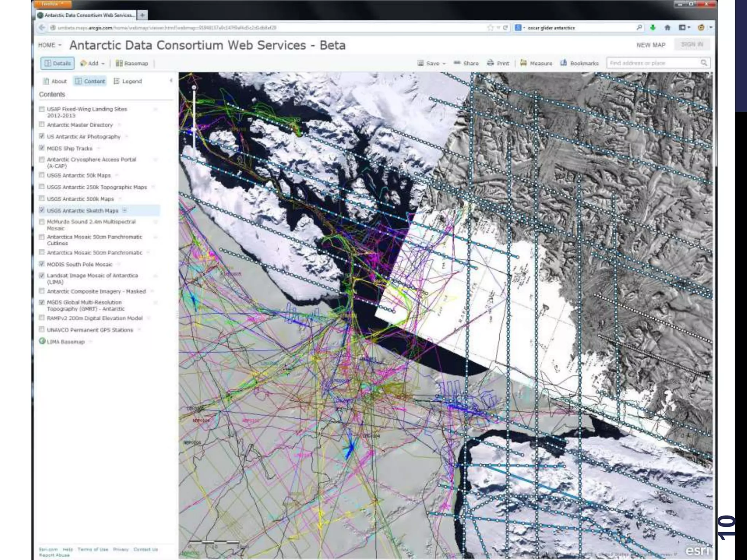Image resolution: width=747 pixels, height=560 pixels.
Task: Enable the Antarctic Master Directory layer
Action: coord(42,125)
